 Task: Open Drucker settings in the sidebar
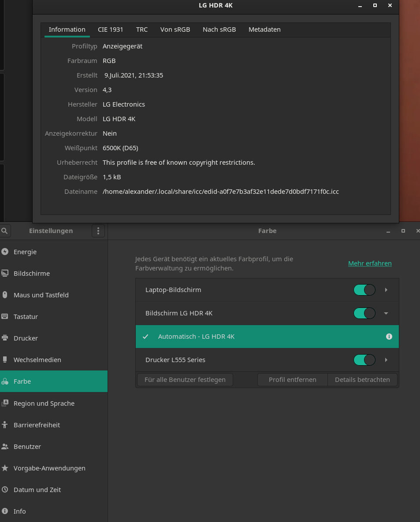tap(54, 338)
